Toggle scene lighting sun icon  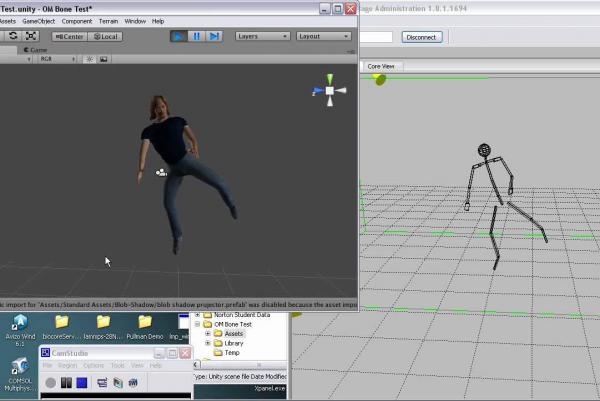click(89, 59)
